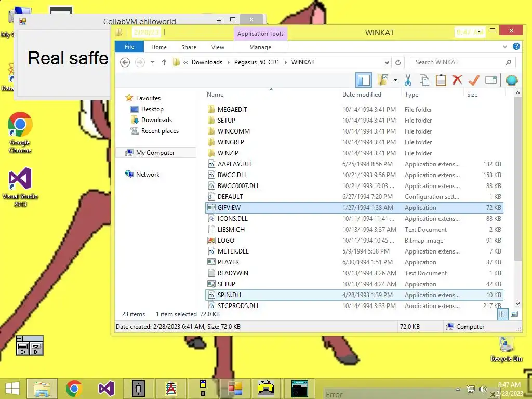The height and width of the screenshot is (399, 532).
Task: Click the Copy toolbar icon
Action: [x=424, y=80]
